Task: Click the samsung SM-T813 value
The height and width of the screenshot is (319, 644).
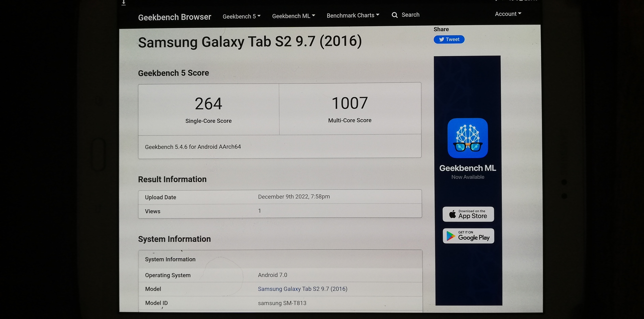Action: (x=282, y=303)
